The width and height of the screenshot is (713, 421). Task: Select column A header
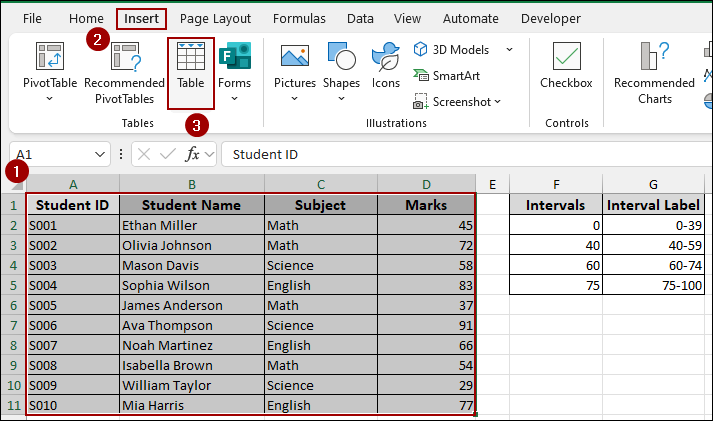[x=73, y=185]
